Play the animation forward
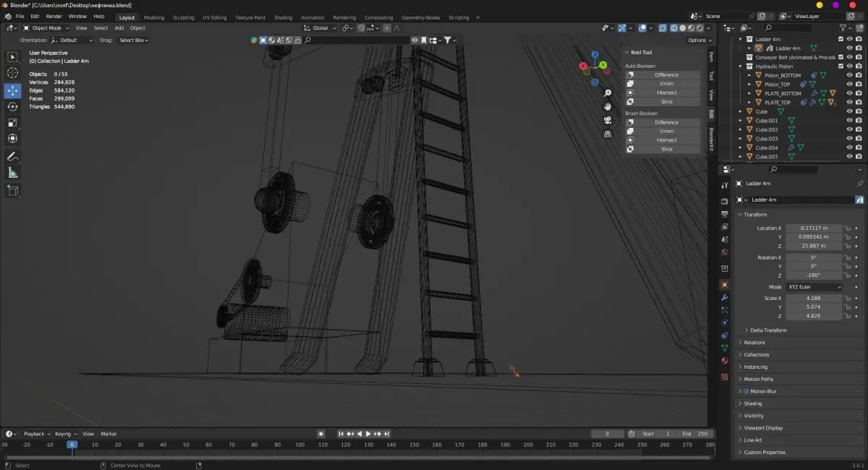Image resolution: width=868 pixels, height=470 pixels. point(368,434)
